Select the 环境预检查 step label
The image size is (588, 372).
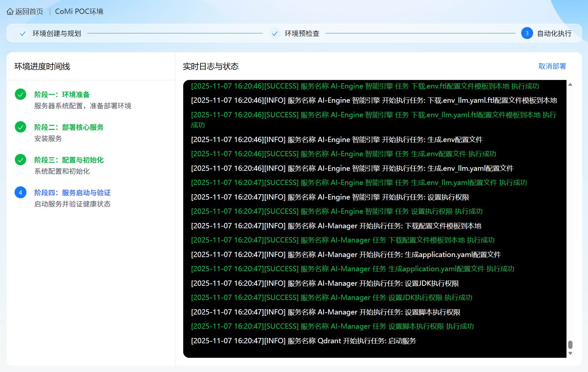[302, 34]
